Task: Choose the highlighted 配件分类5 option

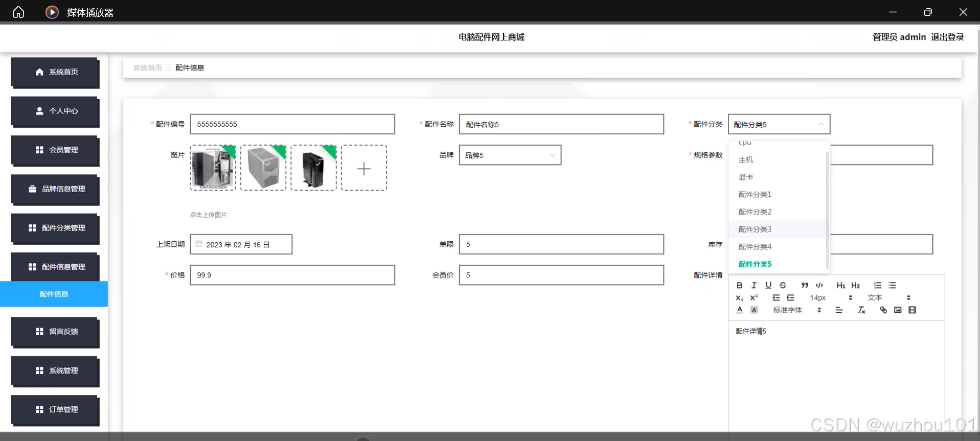Action: pos(778,264)
